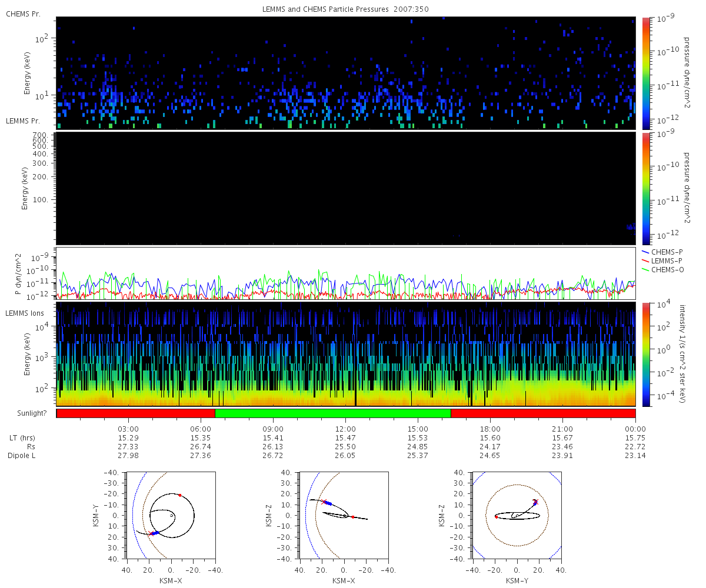This screenshot has width=706, height=588.
Task: Click the LEMMS-P legend entry
Action: [x=662, y=260]
